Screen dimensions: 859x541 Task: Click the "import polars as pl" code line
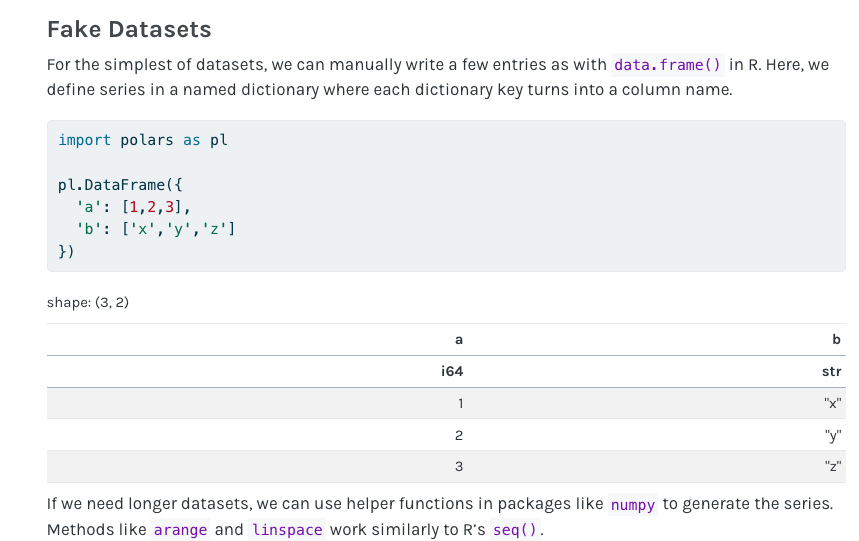point(143,140)
